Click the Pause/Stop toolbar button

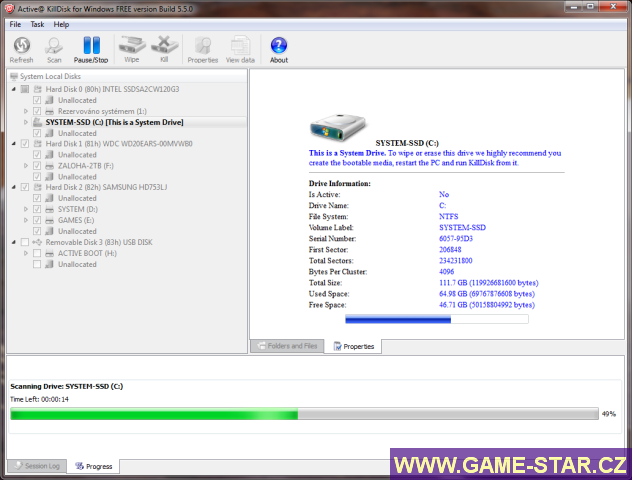click(x=91, y=50)
